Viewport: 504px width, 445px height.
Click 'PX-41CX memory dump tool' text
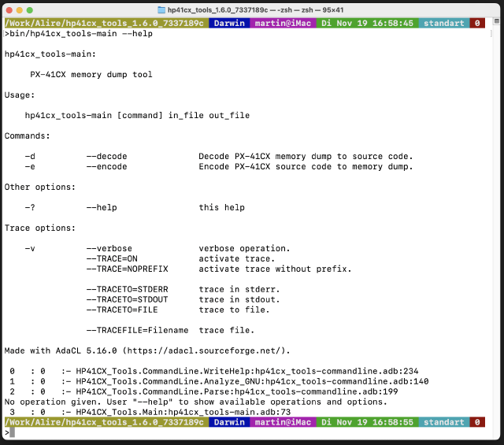click(91, 75)
